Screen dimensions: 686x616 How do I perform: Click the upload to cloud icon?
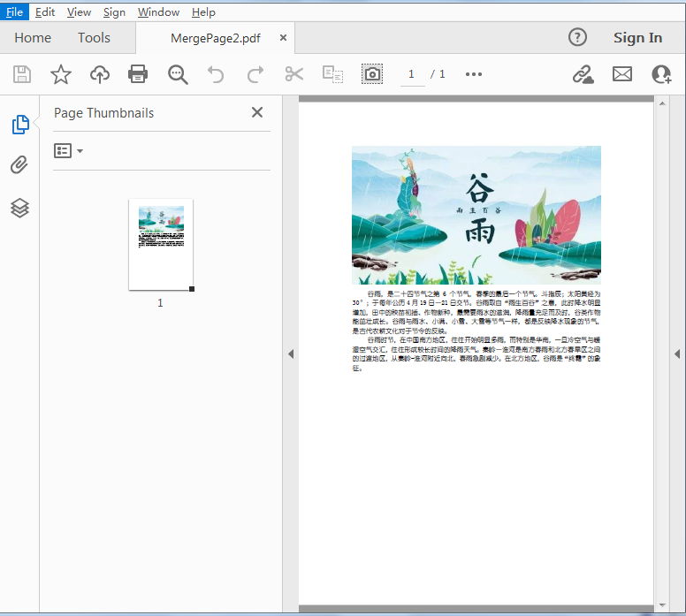[100, 74]
